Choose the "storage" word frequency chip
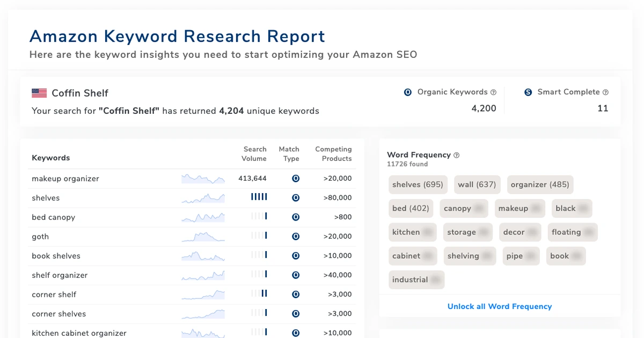The height and width of the screenshot is (338, 644). [468, 232]
